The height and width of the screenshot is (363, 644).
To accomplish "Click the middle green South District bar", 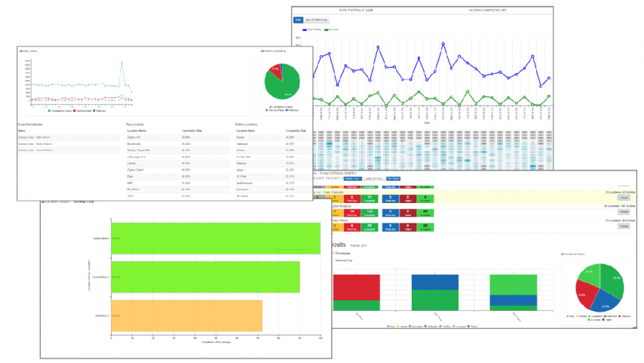I will [x=205, y=277].
